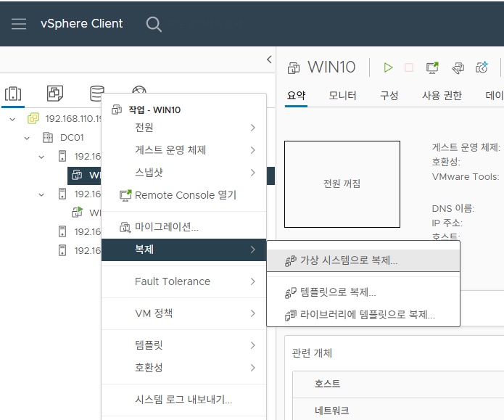Expand the 호환성 submenu arrow
The width and height of the screenshot is (504, 420).
[x=253, y=368]
